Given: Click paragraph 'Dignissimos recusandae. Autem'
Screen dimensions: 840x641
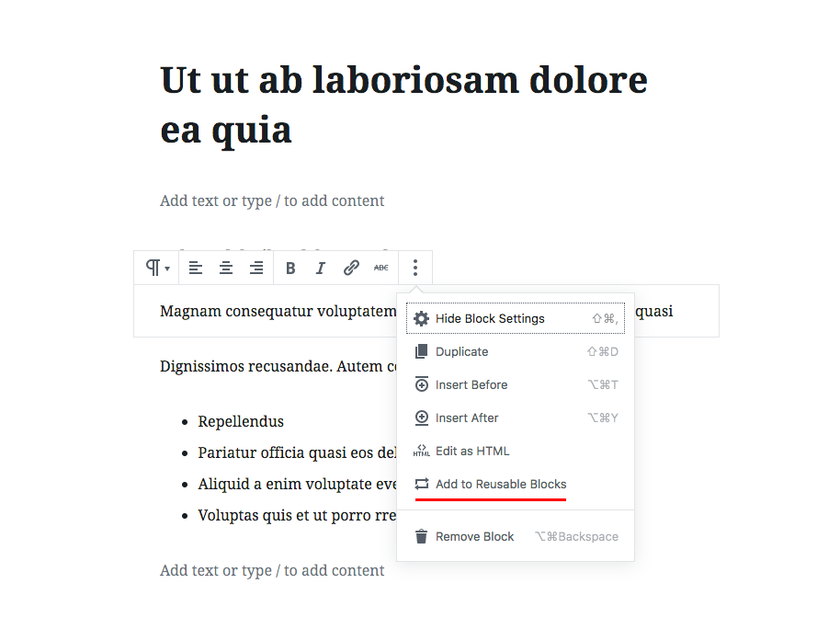Looking at the screenshot, I should click(x=278, y=367).
